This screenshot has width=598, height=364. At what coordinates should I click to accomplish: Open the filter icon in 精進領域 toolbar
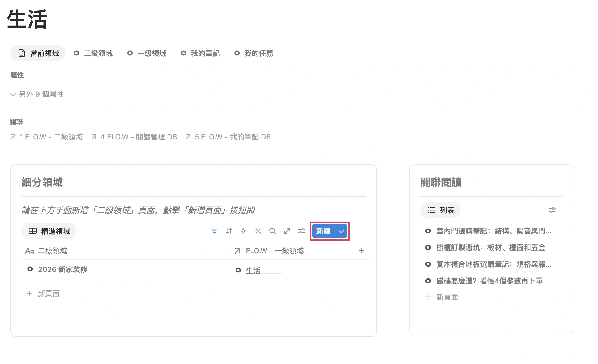click(x=214, y=231)
